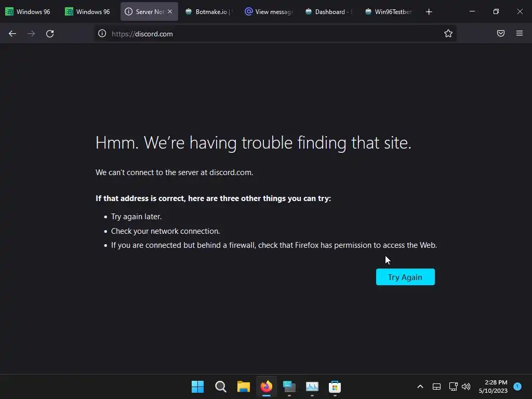Open the Windows Start menu

coord(197,387)
